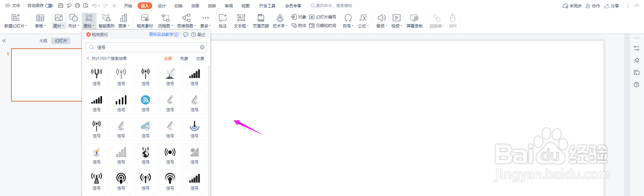The image size is (644, 196).
Task: Insert a 批注 comment
Action: pos(223,21)
